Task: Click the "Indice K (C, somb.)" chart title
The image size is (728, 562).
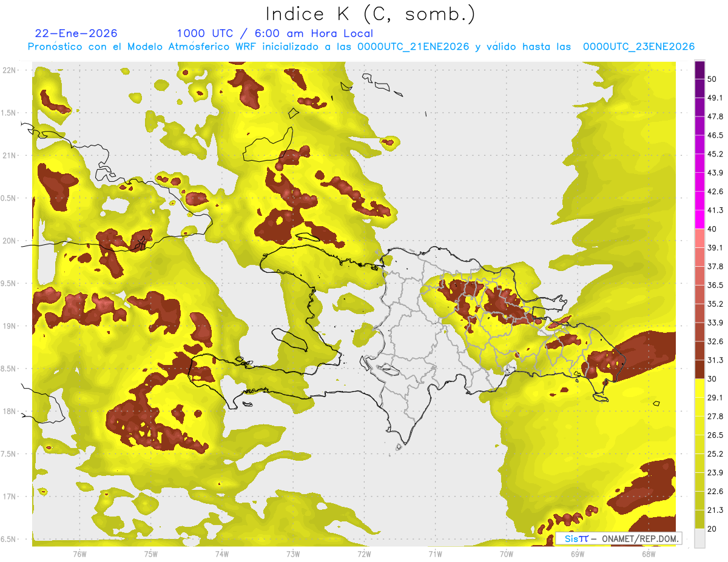Action: (x=370, y=14)
